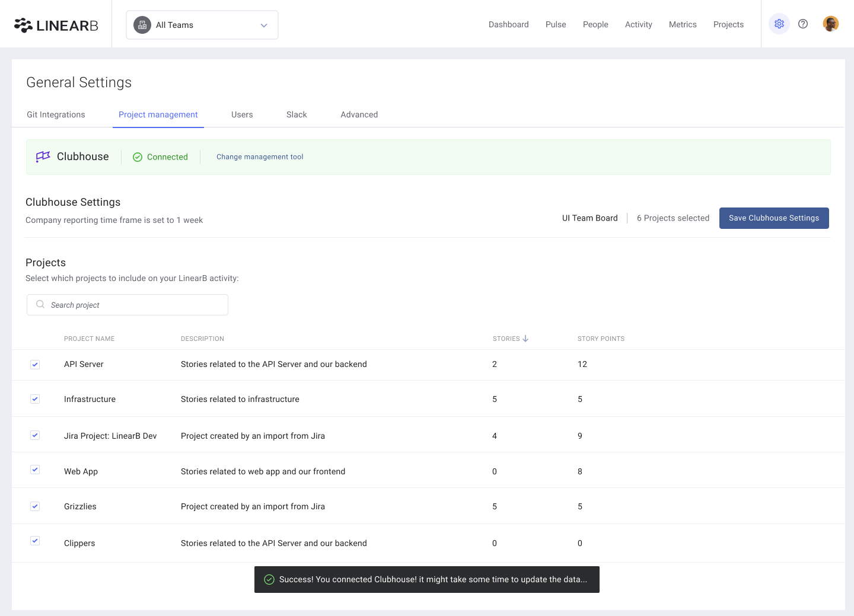Open the UI Team Board selector

click(590, 218)
